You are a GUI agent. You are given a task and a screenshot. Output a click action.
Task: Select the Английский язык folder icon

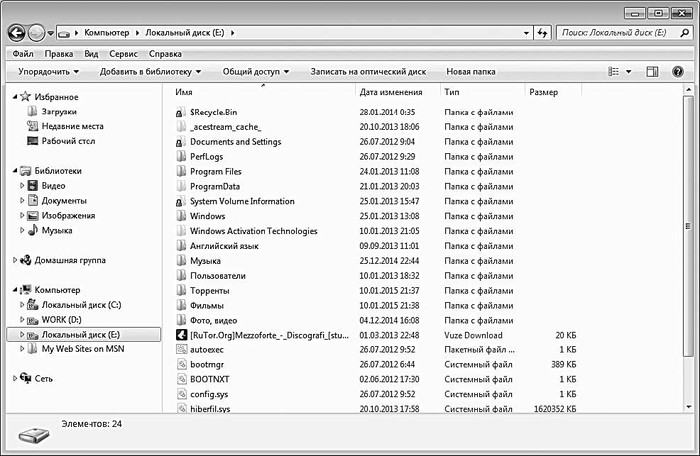coord(181,246)
